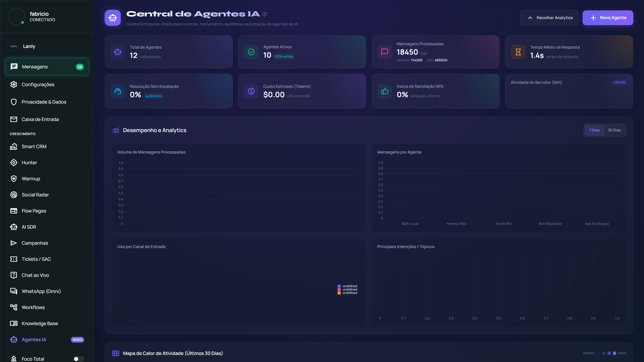This screenshot has width=644, height=362.
Task: Open Configurações menu item
Action: (47, 84)
